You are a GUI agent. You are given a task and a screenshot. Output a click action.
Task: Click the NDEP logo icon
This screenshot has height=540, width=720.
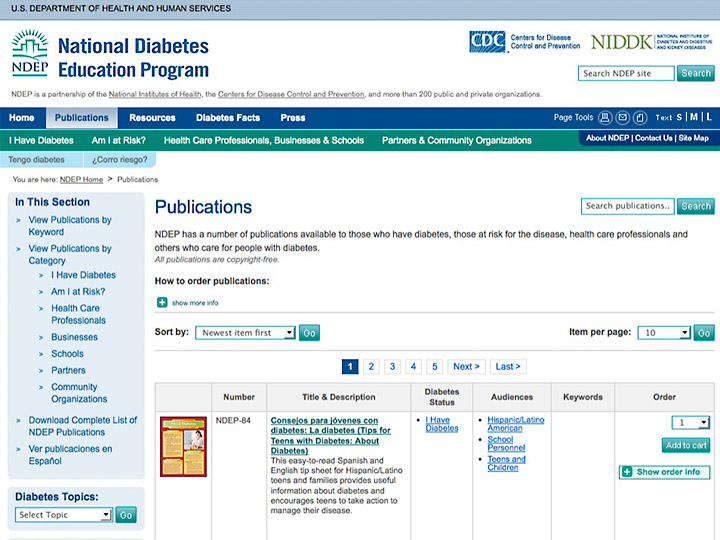click(30, 54)
